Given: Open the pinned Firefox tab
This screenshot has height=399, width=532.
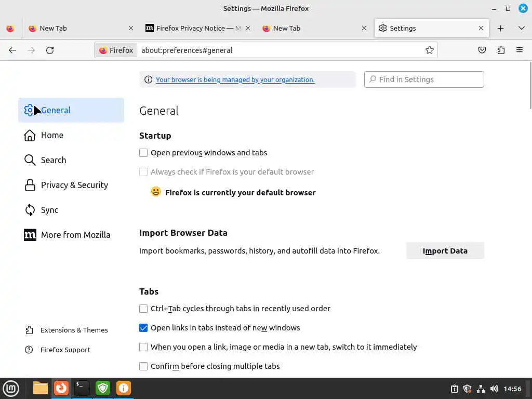Looking at the screenshot, I should pos(10,28).
